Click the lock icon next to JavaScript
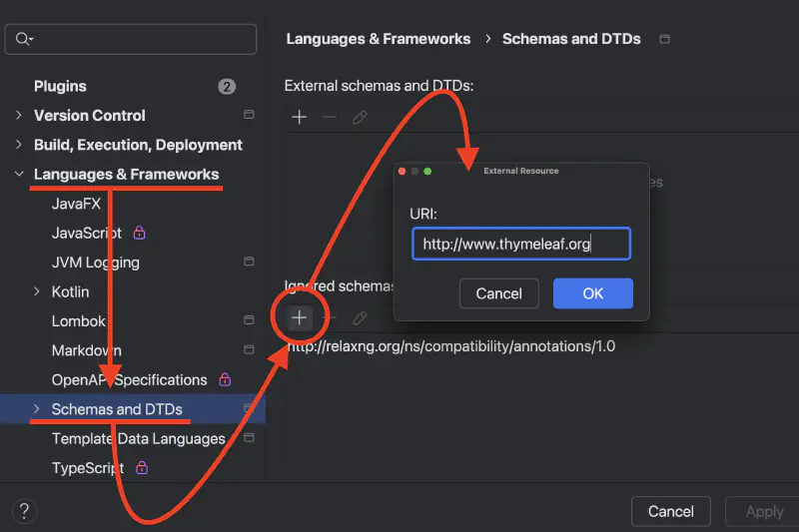 pyautogui.click(x=140, y=233)
